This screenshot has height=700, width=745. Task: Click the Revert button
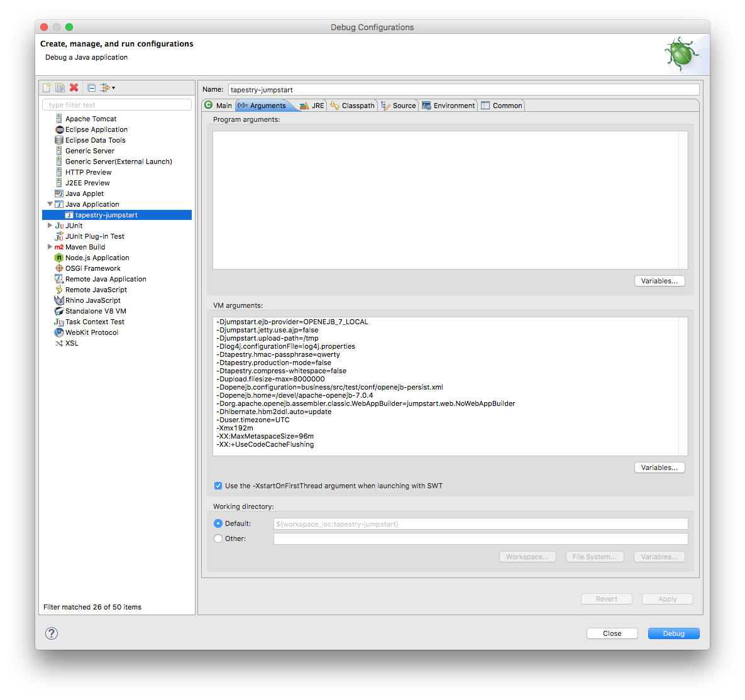(606, 599)
